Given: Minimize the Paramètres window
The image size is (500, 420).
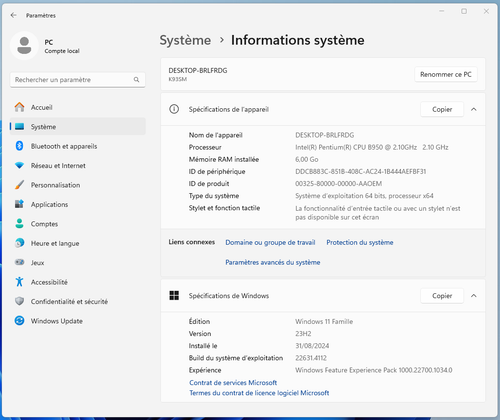Looking at the screenshot, I should [442, 11].
